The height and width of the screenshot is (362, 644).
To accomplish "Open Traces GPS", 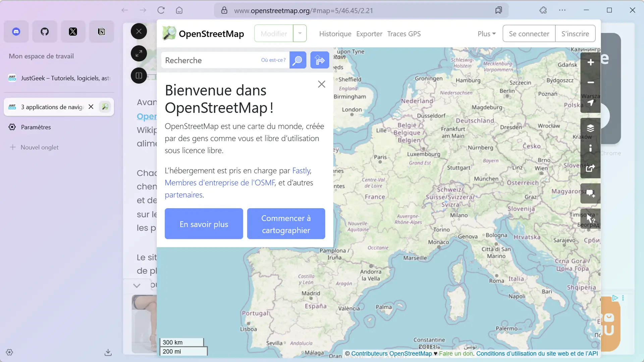I will (404, 34).
